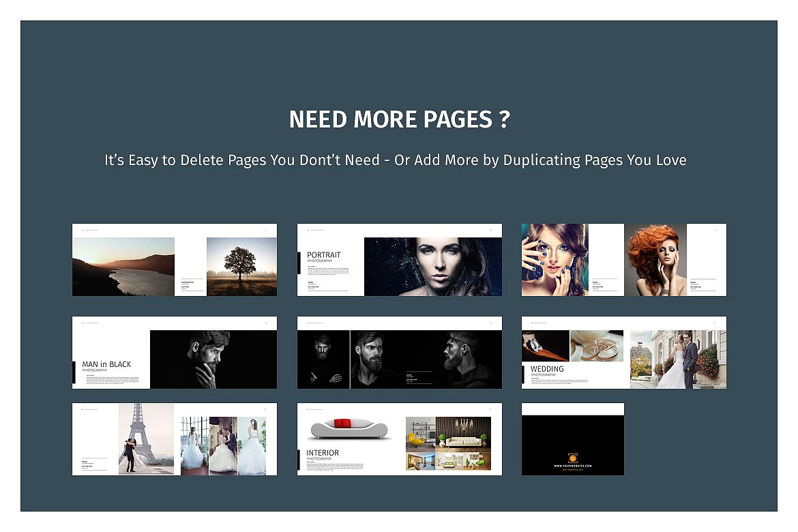Select the lone tree photo
This screenshot has width=798, height=532.
[241, 266]
